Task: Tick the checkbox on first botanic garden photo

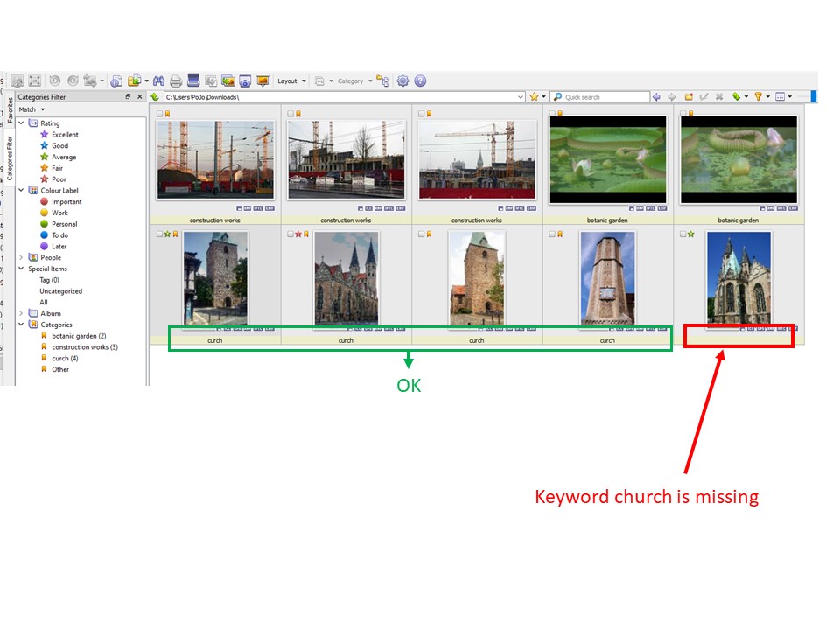Action: pos(553,114)
